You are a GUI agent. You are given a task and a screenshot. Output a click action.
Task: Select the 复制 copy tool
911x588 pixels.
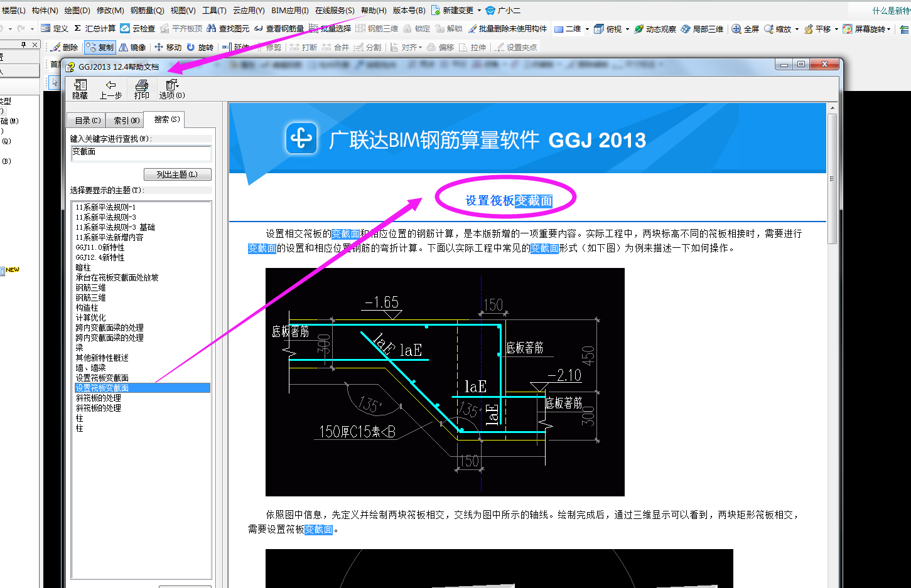pos(100,47)
